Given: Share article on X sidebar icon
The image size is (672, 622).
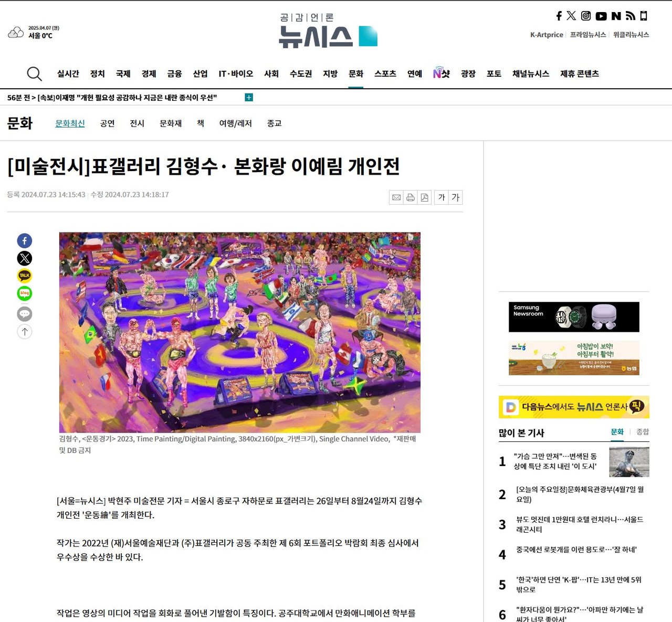Looking at the screenshot, I should pos(25,258).
